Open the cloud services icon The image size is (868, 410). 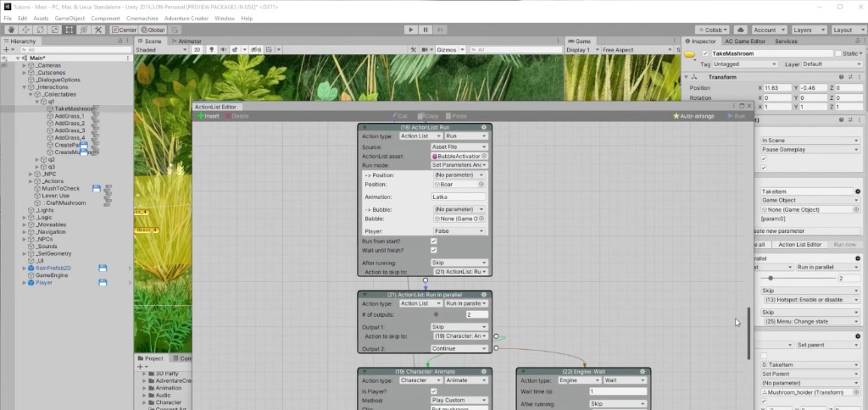tap(741, 30)
